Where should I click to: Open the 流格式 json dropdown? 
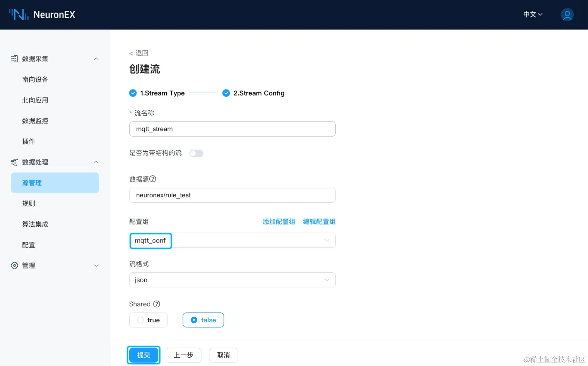[232, 280]
